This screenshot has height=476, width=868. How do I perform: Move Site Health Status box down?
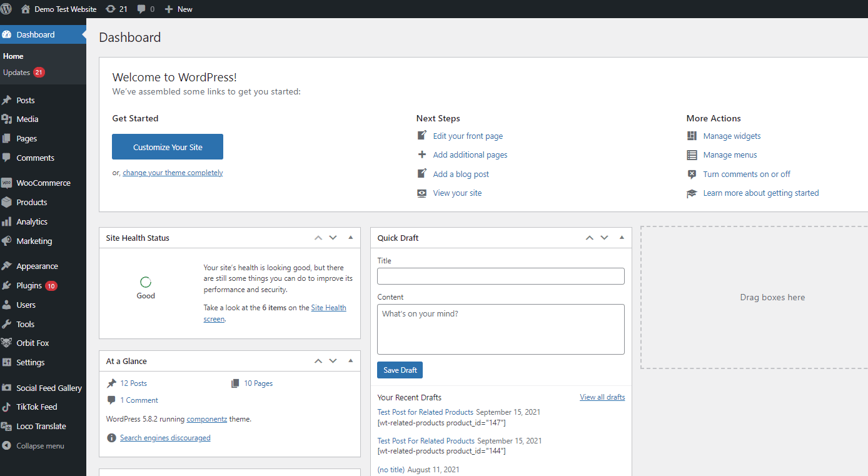click(x=333, y=238)
